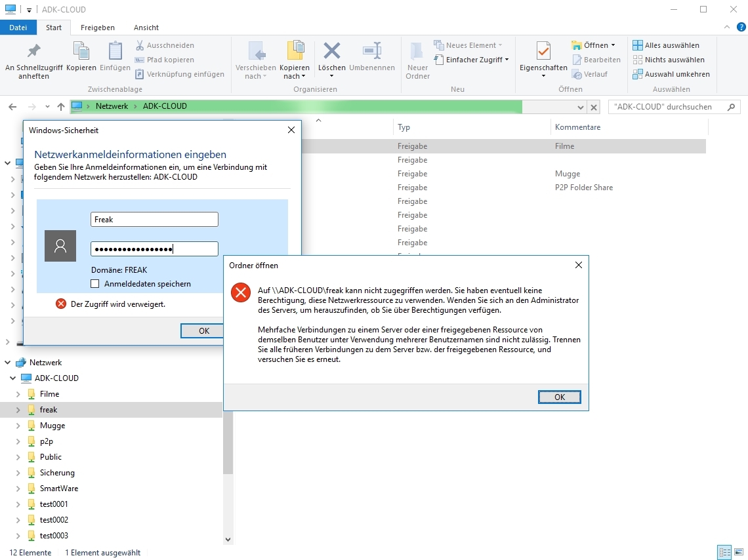This screenshot has height=560, width=748.
Task: Select test0001 in the tree
Action: click(54, 504)
